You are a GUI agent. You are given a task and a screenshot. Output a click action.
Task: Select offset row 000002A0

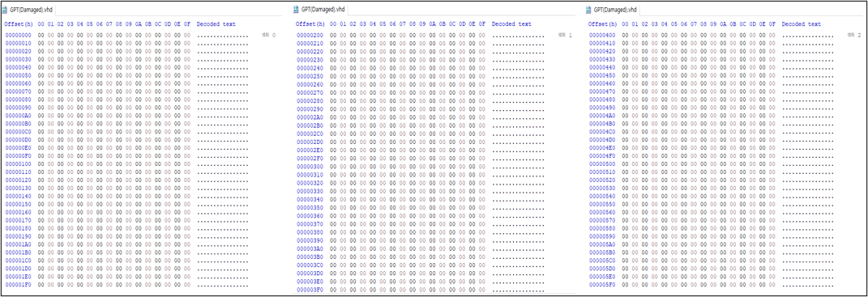pyautogui.click(x=310, y=117)
